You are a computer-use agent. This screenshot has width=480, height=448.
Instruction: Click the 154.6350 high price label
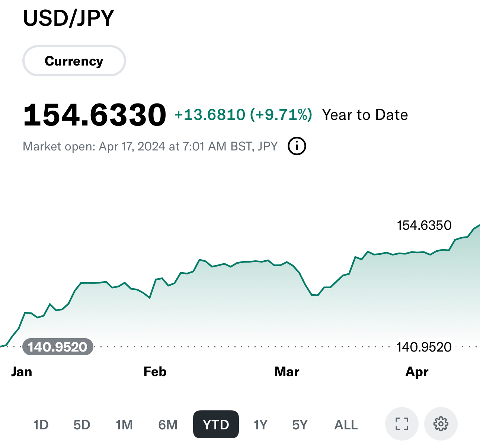[424, 225]
